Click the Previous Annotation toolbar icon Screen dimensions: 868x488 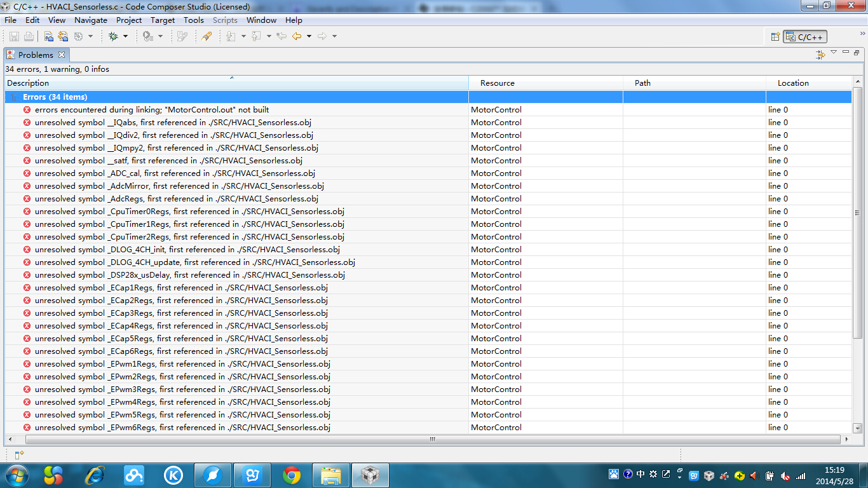(256, 37)
